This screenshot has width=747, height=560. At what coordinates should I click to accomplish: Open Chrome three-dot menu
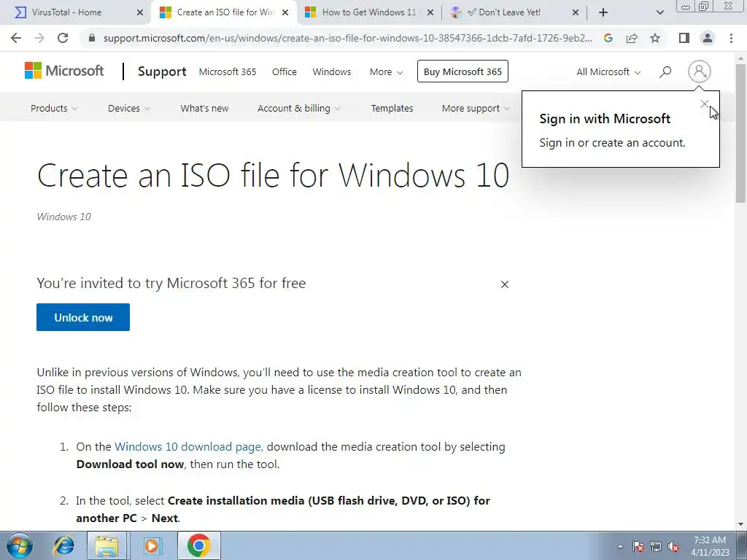[731, 38]
